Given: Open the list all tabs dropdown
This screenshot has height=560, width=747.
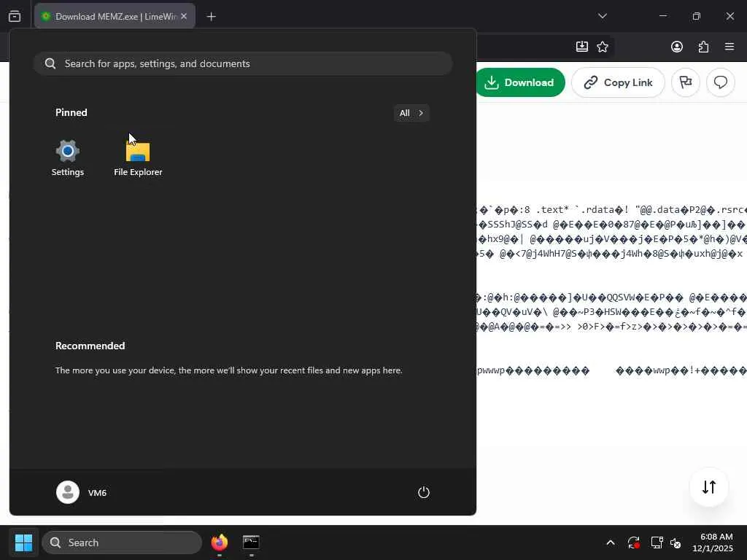Looking at the screenshot, I should (x=603, y=16).
